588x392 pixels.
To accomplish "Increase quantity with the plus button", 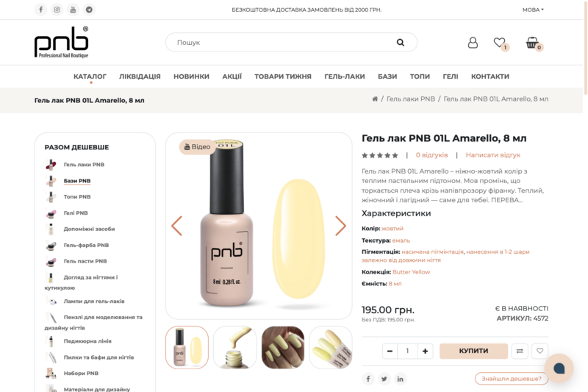I will point(426,351).
